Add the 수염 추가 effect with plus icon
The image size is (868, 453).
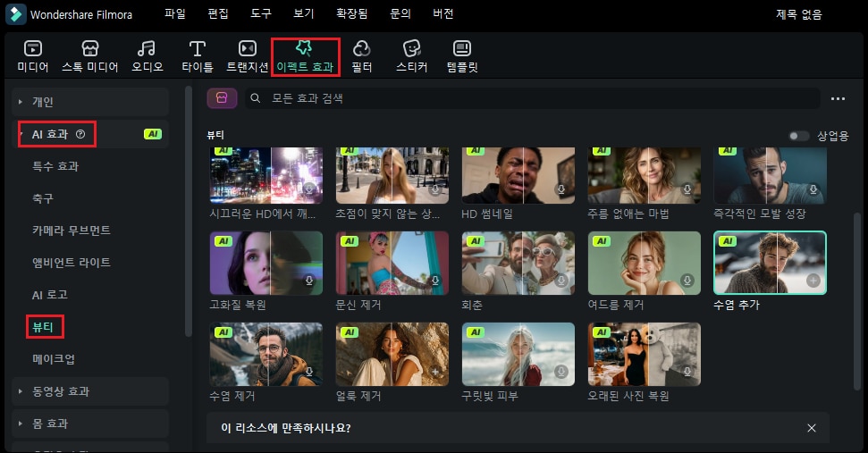[813, 281]
